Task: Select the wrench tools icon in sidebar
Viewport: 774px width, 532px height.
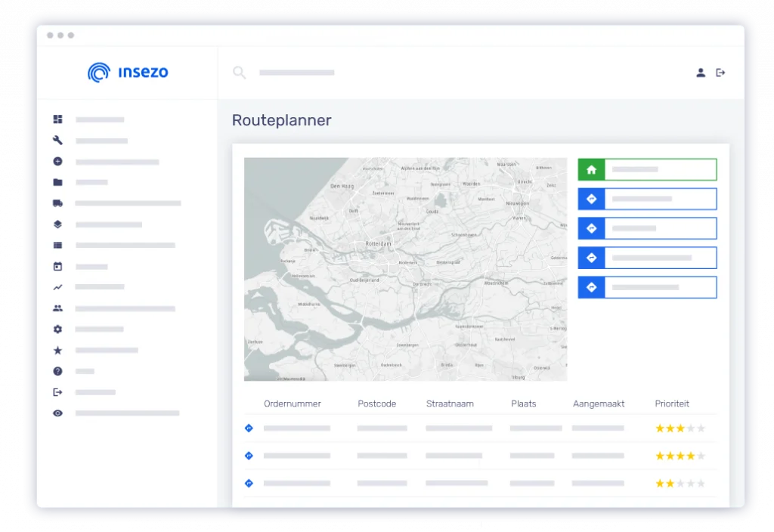Action: (x=57, y=141)
